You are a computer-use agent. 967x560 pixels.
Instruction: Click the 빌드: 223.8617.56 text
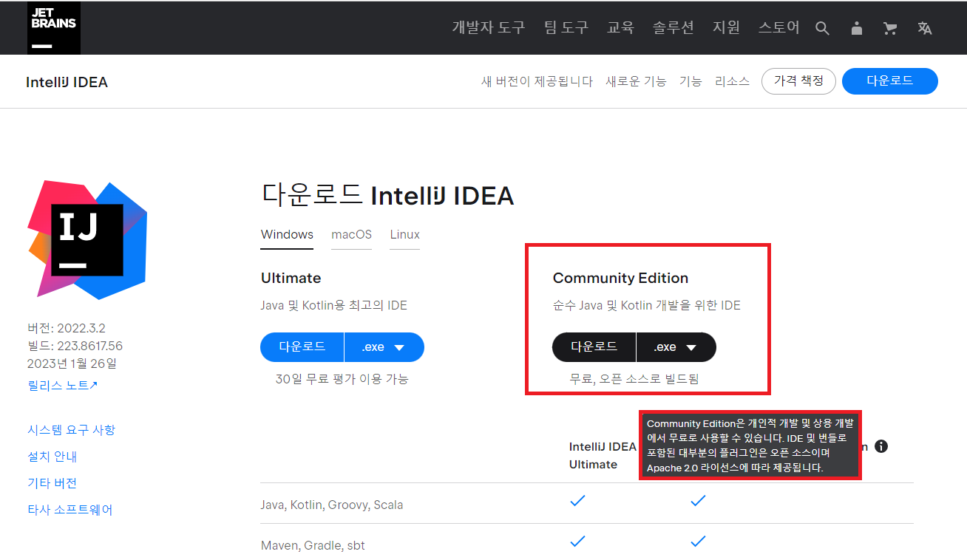tap(75, 346)
